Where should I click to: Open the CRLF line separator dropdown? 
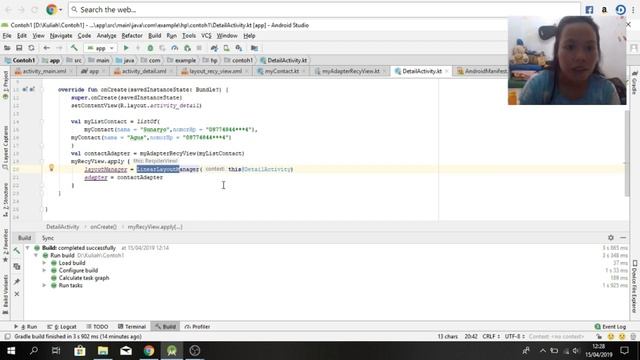tap(491, 336)
